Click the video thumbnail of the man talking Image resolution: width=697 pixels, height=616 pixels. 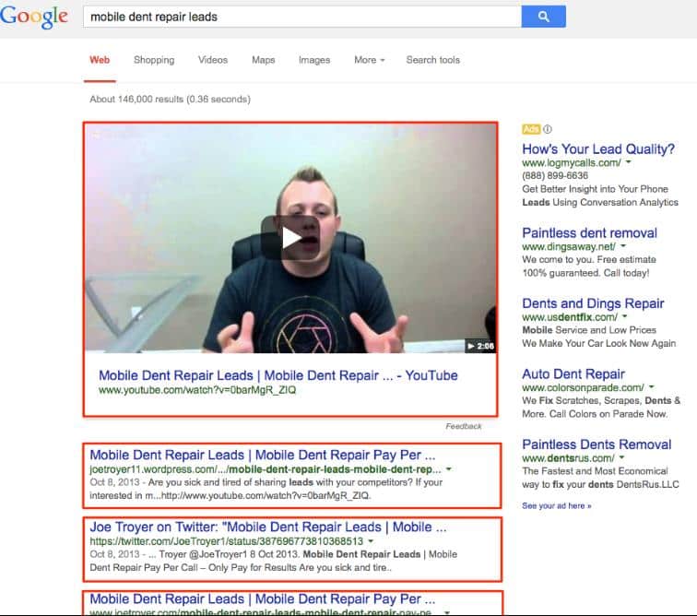[x=291, y=238]
